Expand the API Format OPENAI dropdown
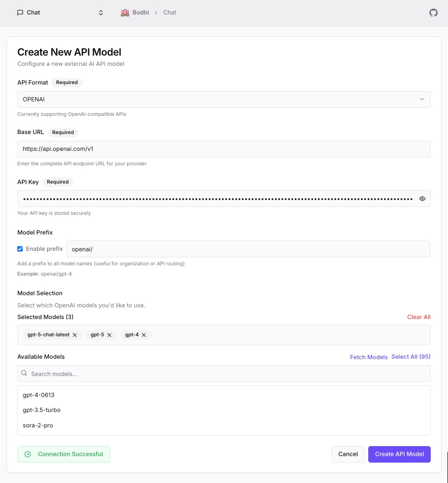The width and height of the screenshot is (448, 483). tap(224, 99)
